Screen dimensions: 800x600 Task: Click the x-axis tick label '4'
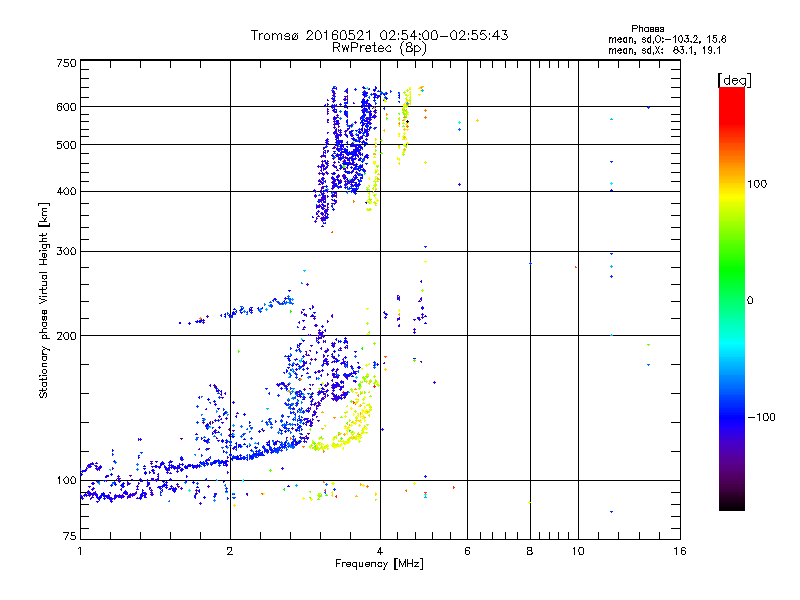click(x=380, y=551)
